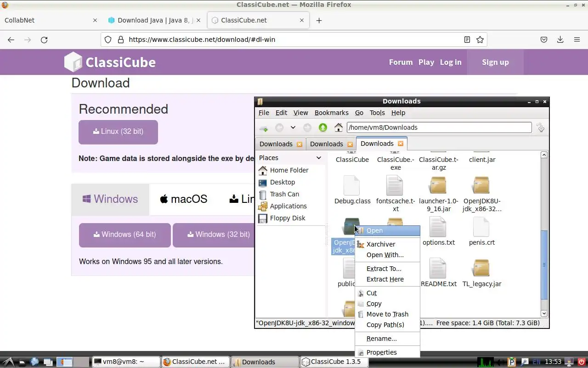
Task: Choose Rename... in the context menu
Action: coord(388,339)
